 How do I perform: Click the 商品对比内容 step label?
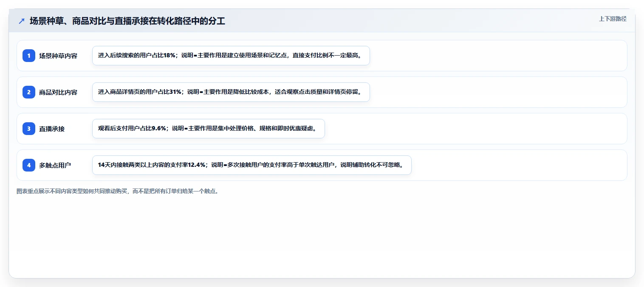coord(58,92)
